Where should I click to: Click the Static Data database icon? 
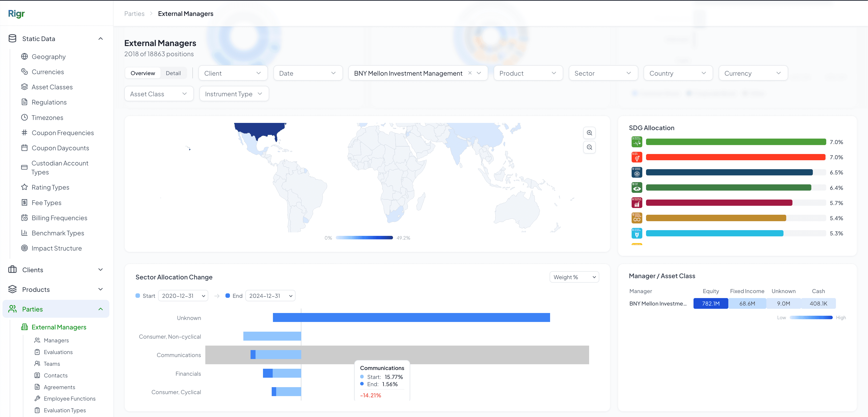(12, 39)
